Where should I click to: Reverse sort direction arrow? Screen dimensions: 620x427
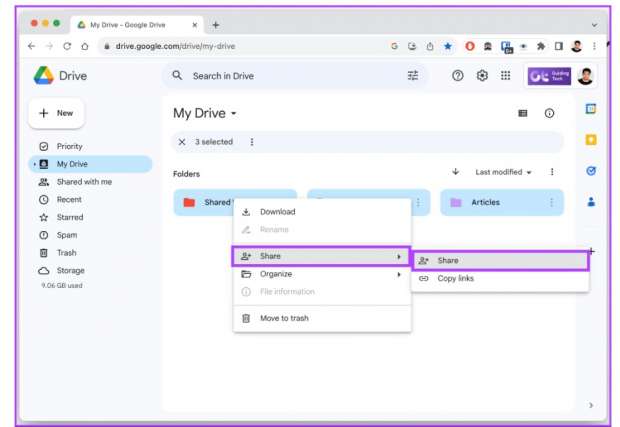pos(456,172)
